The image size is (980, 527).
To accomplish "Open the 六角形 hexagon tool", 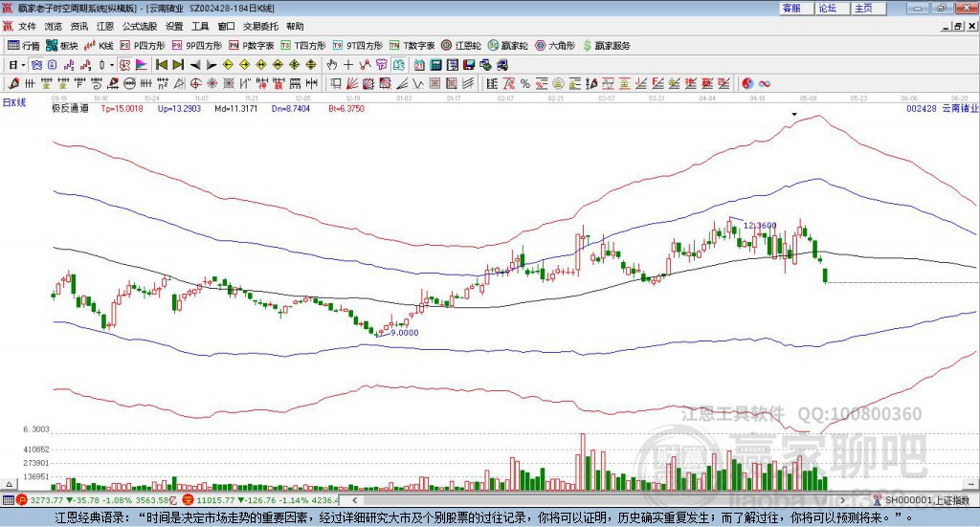I will click(x=555, y=46).
